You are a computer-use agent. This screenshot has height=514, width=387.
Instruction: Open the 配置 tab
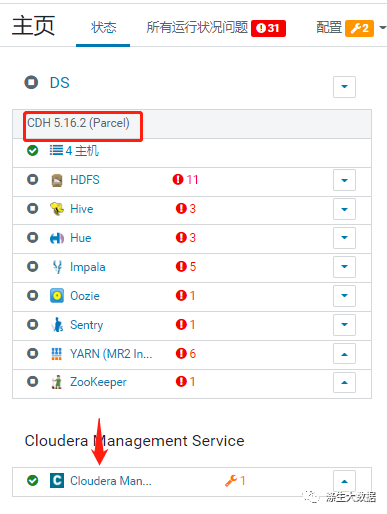click(x=329, y=27)
